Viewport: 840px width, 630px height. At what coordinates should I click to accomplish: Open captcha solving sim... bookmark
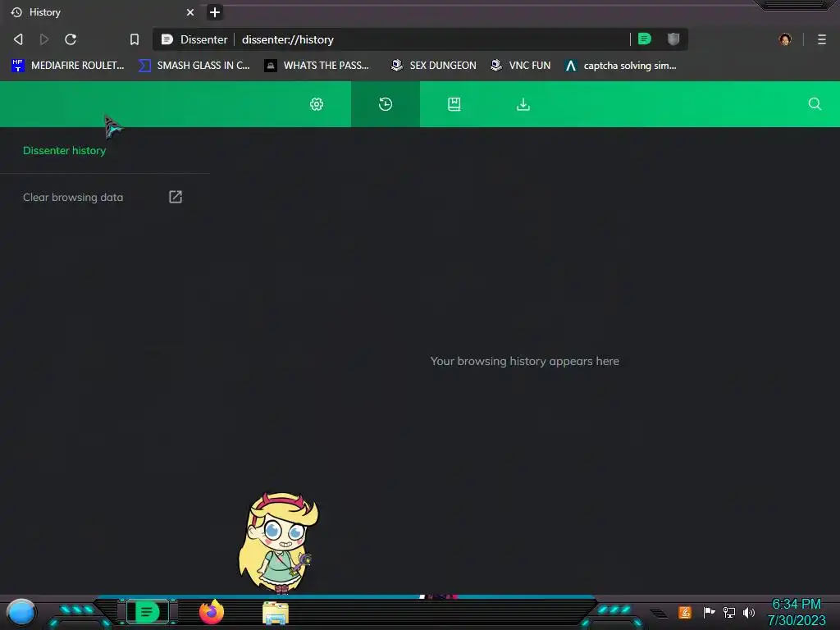coord(620,66)
